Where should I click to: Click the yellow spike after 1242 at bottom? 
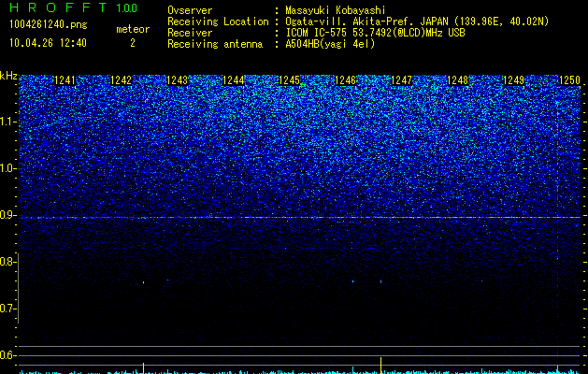[143, 367]
